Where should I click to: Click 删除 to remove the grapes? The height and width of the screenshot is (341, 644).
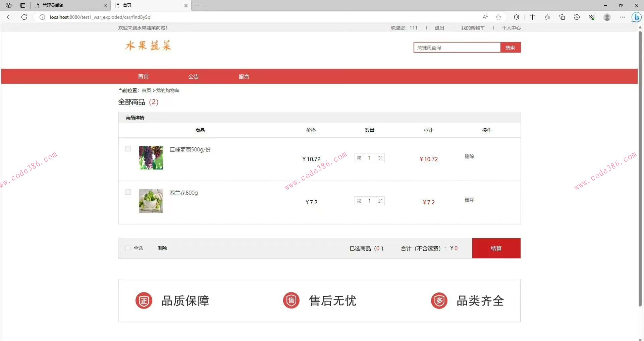click(469, 156)
